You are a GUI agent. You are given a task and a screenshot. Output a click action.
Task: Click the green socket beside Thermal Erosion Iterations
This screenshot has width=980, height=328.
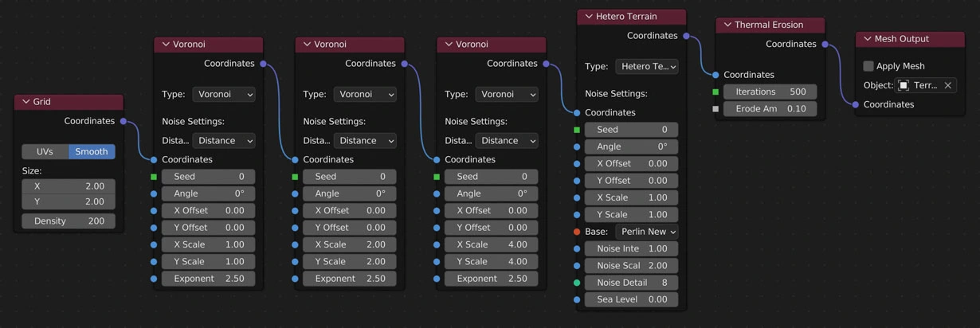(715, 92)
